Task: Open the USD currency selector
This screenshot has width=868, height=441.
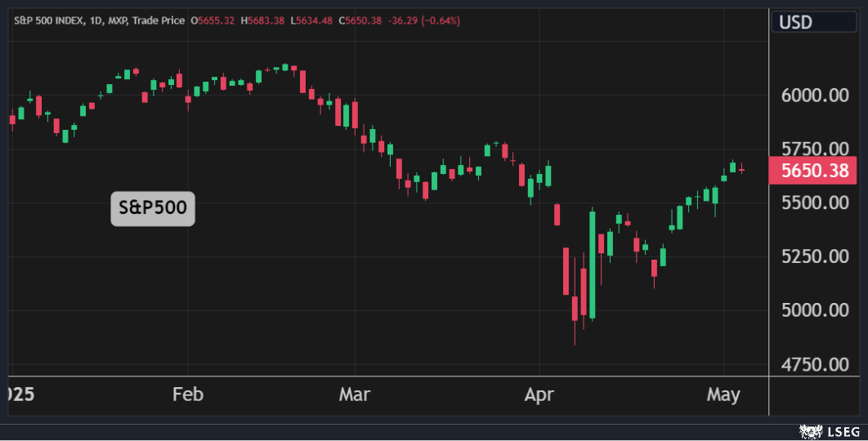Action: point(795,22)
